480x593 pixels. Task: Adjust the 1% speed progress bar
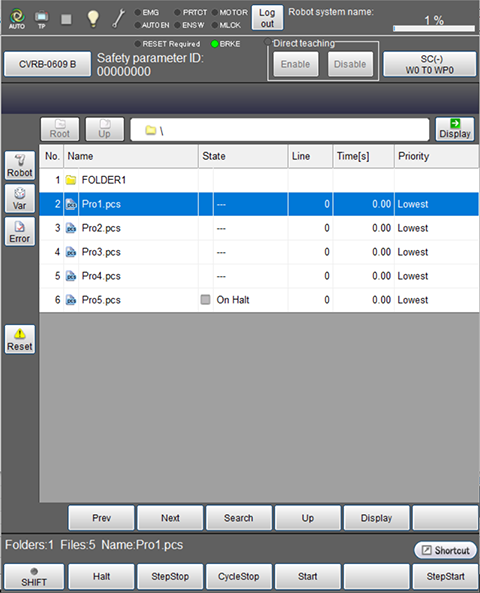tap(434, 28)
